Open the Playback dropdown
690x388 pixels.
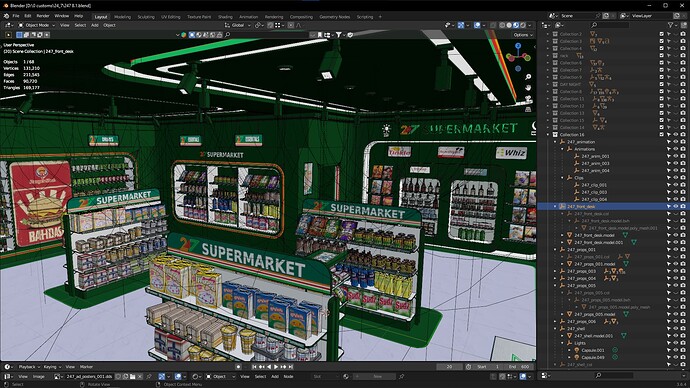coord(29,366)
